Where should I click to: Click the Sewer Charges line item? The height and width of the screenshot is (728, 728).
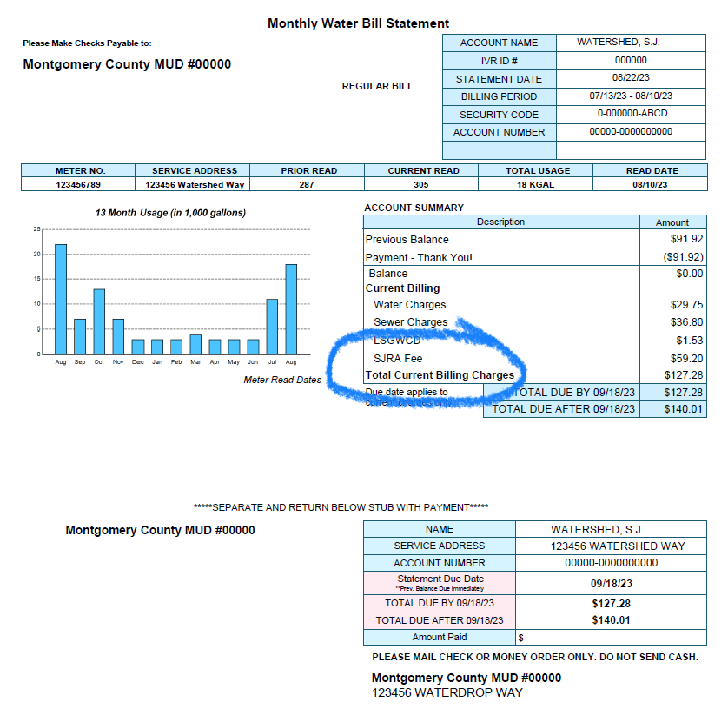point(408,322)
